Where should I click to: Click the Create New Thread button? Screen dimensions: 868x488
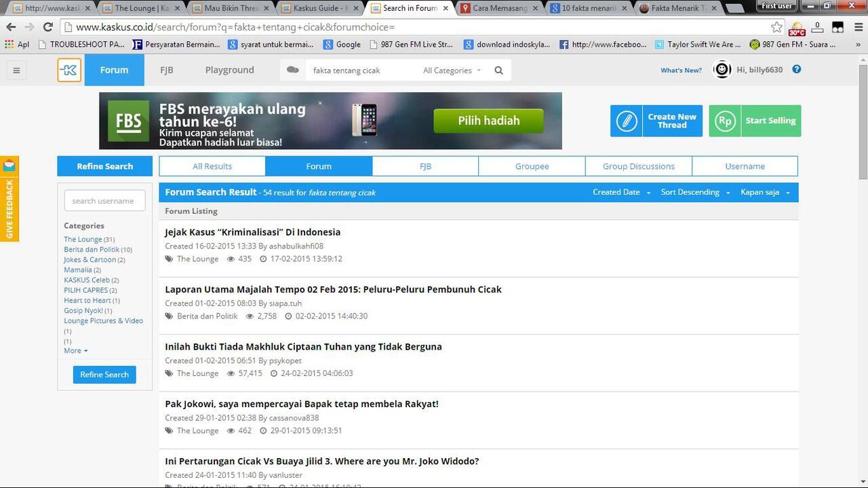tap(656, 121)
